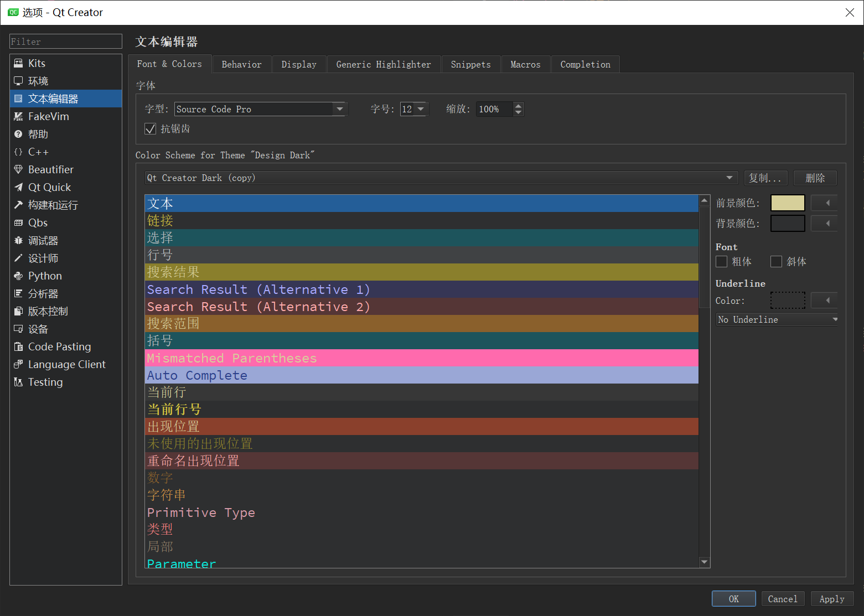Click the debugger bug icon
This screenshot has width=864, height=616.
(18, 240)
